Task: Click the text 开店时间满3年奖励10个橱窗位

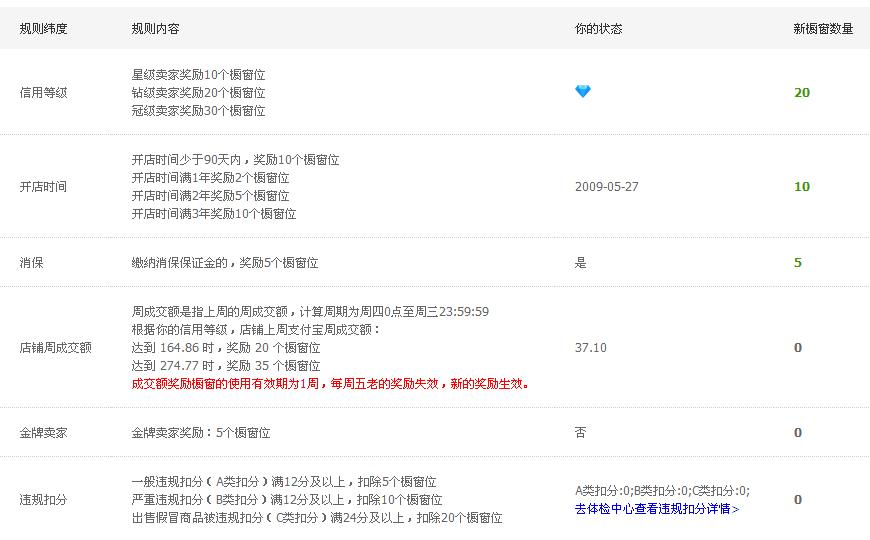Action: pyautogui.click(x=214, y=214)
